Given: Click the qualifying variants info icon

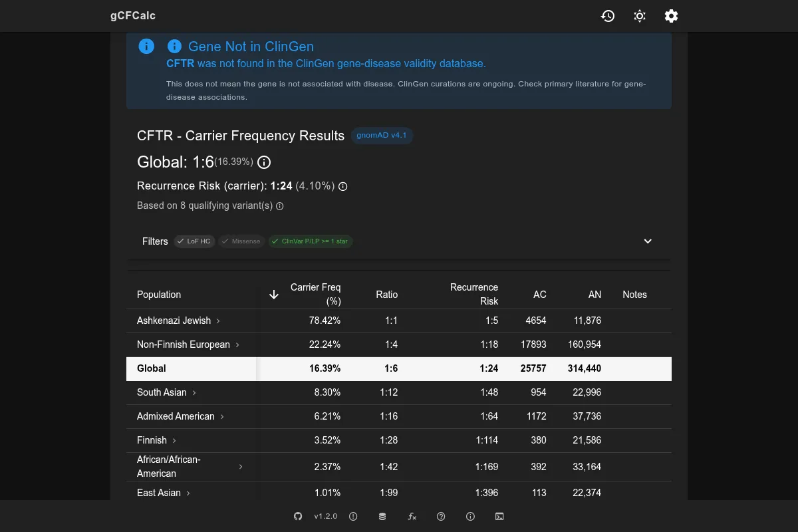Looking at the screenshot, I should point(280,206).
